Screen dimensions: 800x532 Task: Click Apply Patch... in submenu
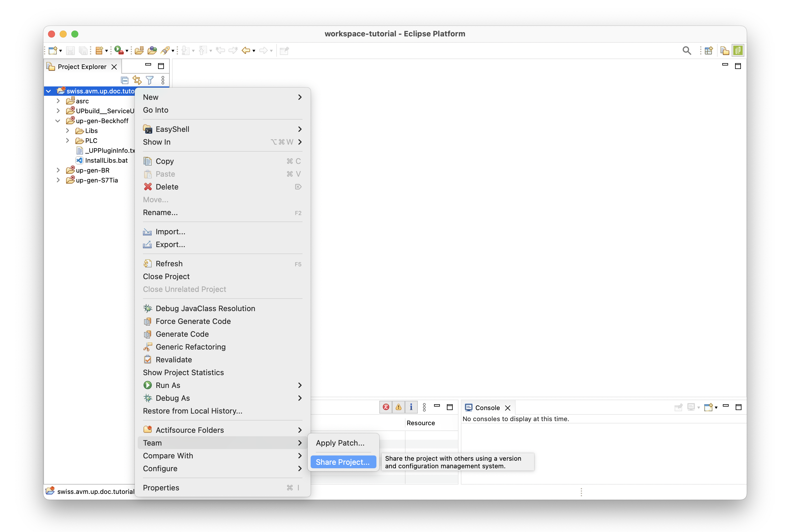tap(340, 443)
